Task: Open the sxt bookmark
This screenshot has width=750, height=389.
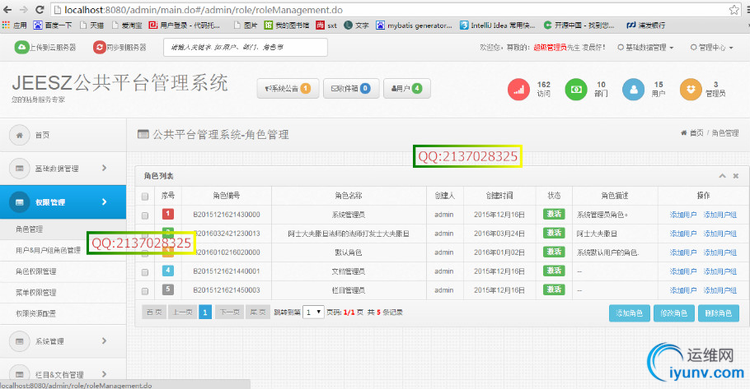Action: click(326, 25)
